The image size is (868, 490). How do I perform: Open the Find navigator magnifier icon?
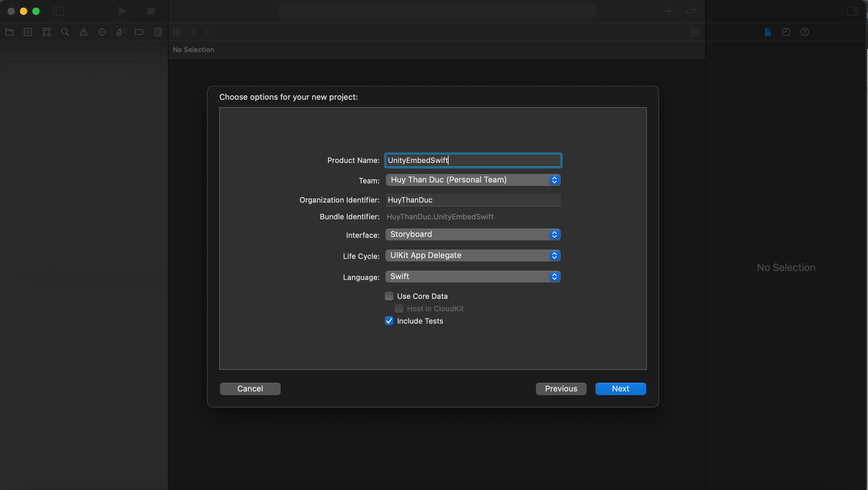(65, 32)
